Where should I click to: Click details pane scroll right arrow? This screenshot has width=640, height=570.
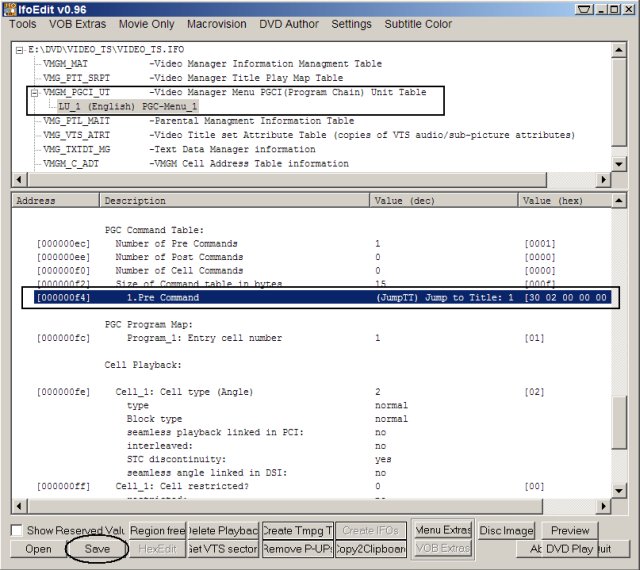(603, 506)
